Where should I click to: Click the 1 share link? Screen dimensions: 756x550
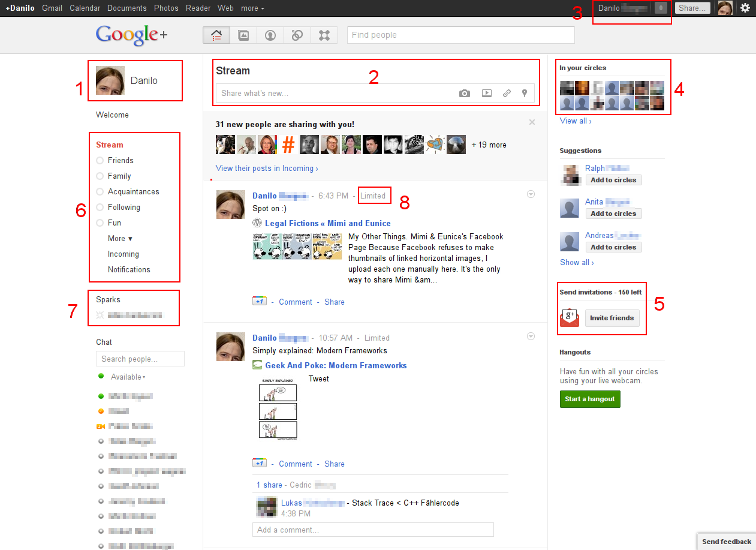click(269, 485)
